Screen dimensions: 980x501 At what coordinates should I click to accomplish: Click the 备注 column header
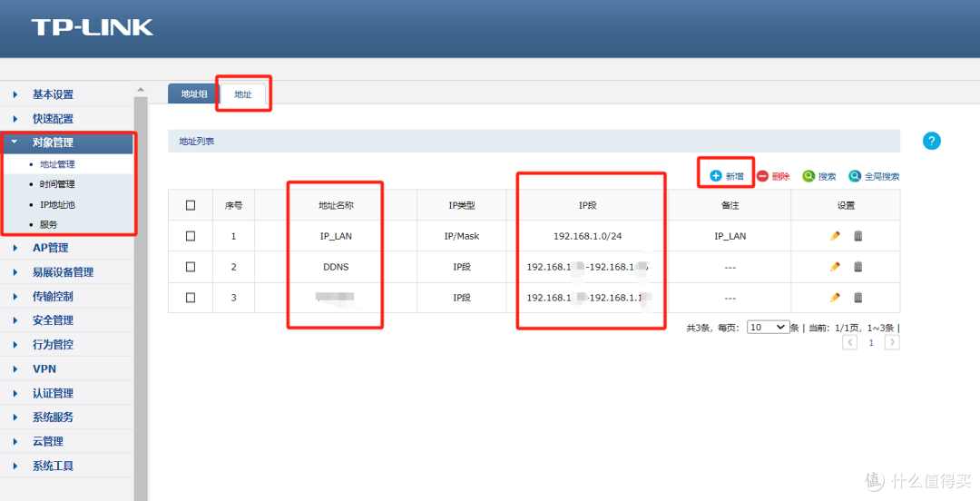tap(730, 205)
